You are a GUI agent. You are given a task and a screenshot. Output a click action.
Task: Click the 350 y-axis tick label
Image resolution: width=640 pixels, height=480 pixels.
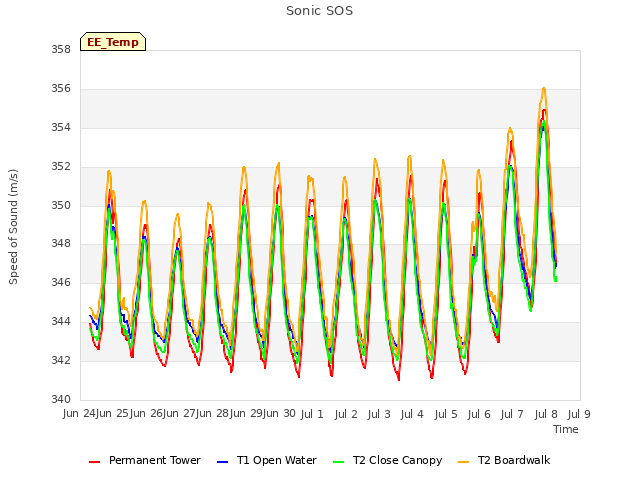61,205
